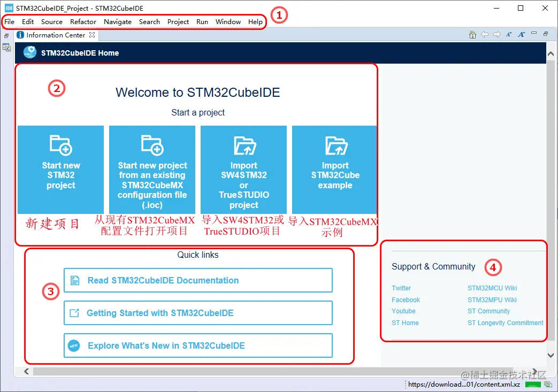Click the progress view icon in status bar

click(548, 385)
